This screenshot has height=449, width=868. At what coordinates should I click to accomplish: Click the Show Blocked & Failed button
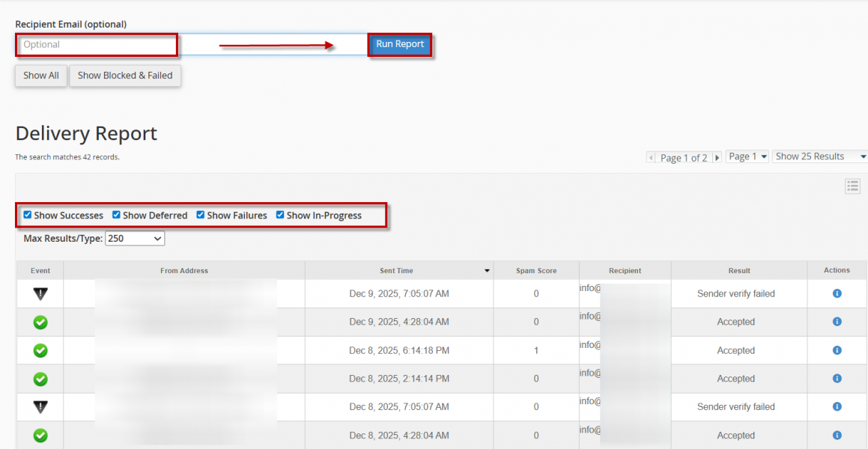(125, 76)
